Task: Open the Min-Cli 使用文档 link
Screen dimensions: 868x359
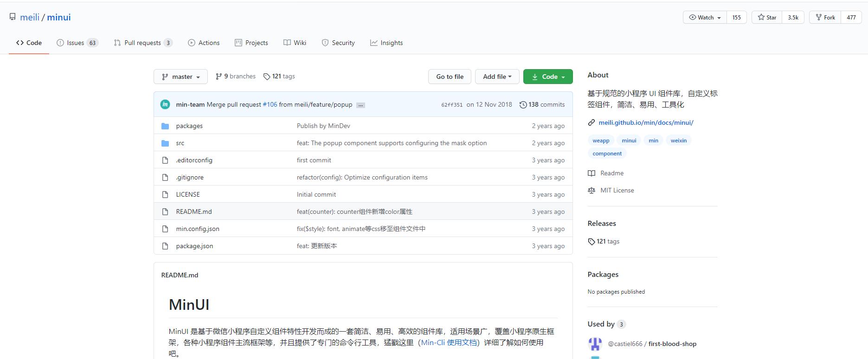Action: (449, 342)
